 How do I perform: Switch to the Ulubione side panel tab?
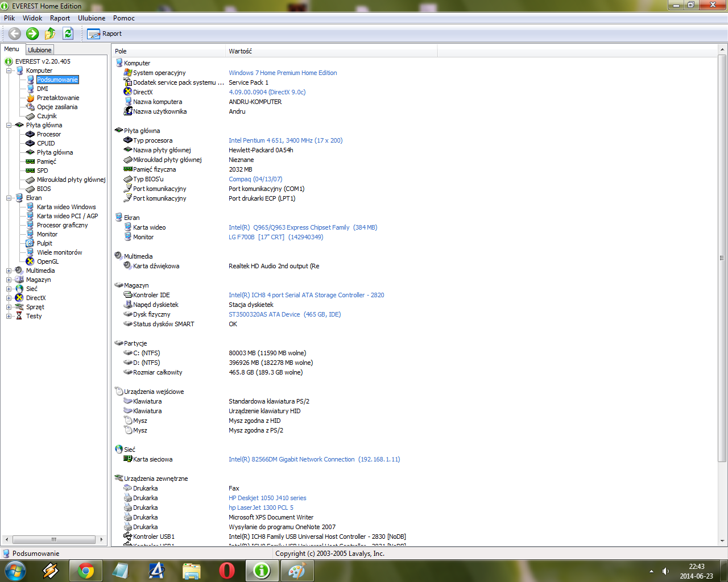[x=40, y=50]
